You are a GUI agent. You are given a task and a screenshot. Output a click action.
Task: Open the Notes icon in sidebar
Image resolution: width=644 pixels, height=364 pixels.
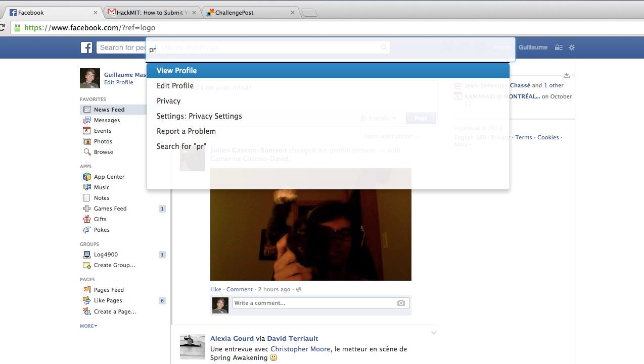[x=87, y=198]
